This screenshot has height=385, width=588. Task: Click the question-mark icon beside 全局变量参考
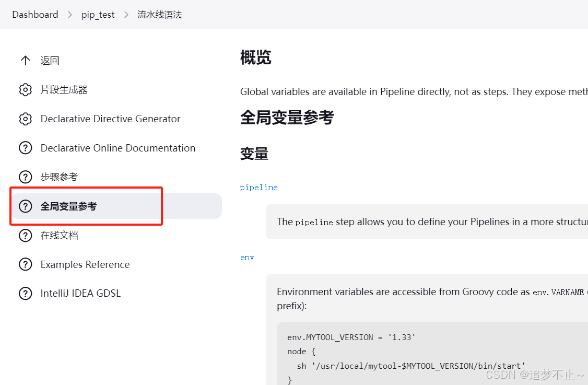pos(25,206)
